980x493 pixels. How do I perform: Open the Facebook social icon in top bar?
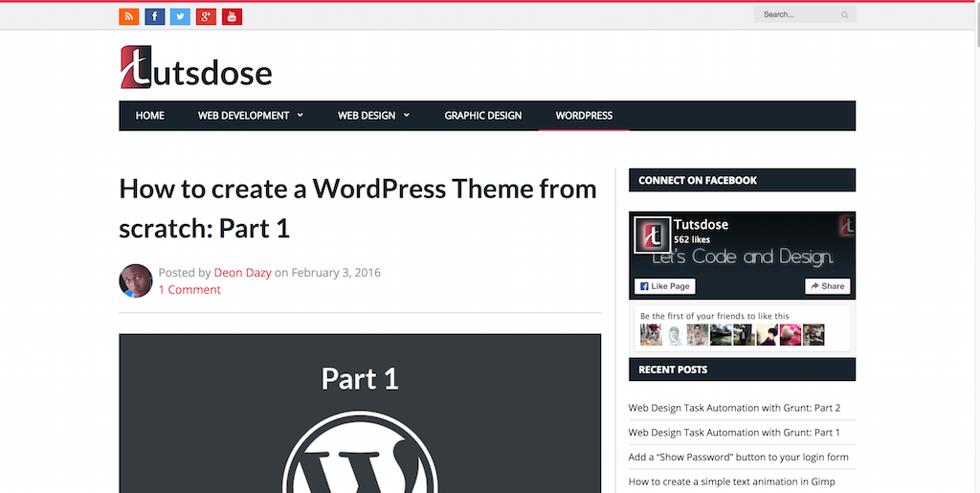[x=155, y=17]
